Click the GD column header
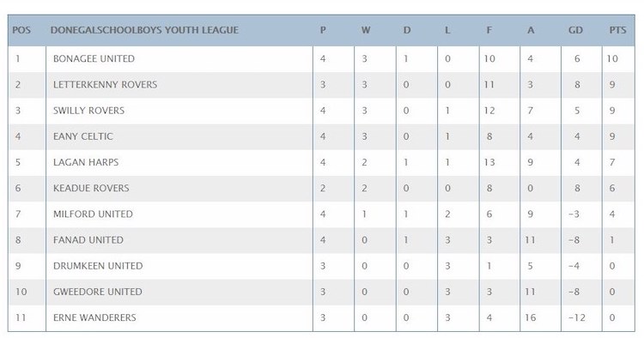This screenshot has height=338, width=644. click(575, 30)
